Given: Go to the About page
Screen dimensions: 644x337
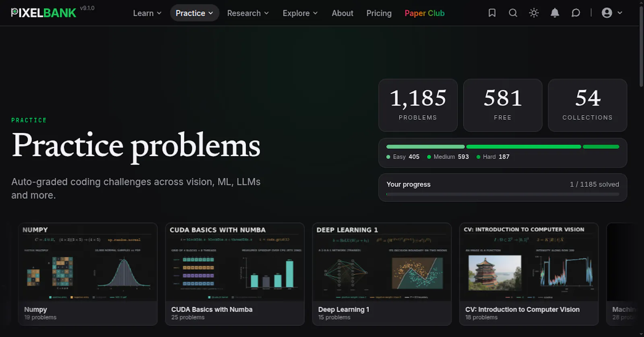Looking at the screenshot, I should tap(343, 13).
